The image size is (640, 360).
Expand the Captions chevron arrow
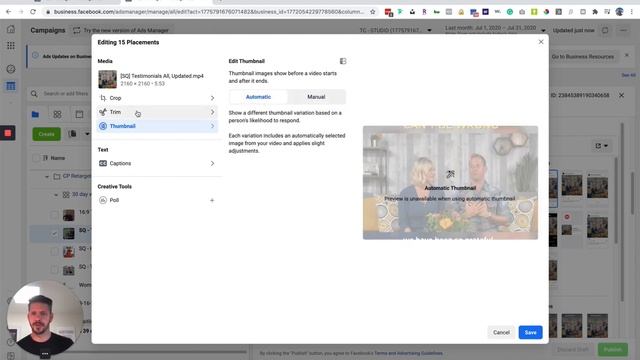(x=212, y=163)
